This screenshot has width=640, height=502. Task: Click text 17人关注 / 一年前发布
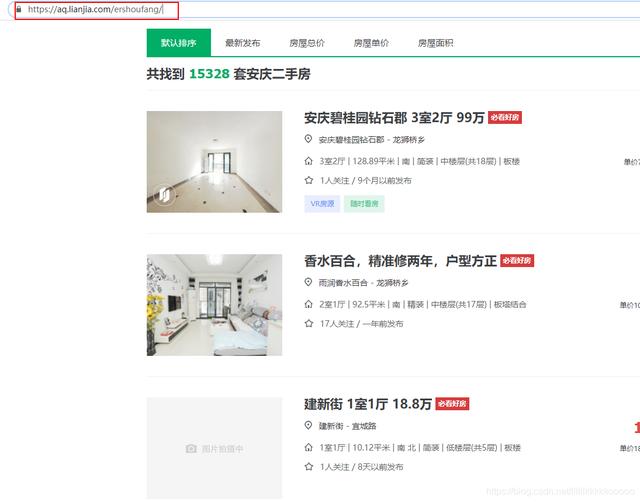click(361, 324)
